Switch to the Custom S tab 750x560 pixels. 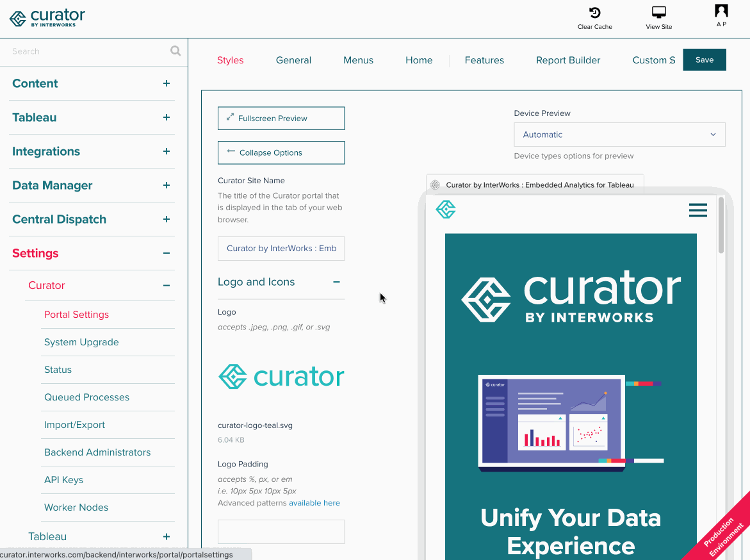click(x=653, y=60)
